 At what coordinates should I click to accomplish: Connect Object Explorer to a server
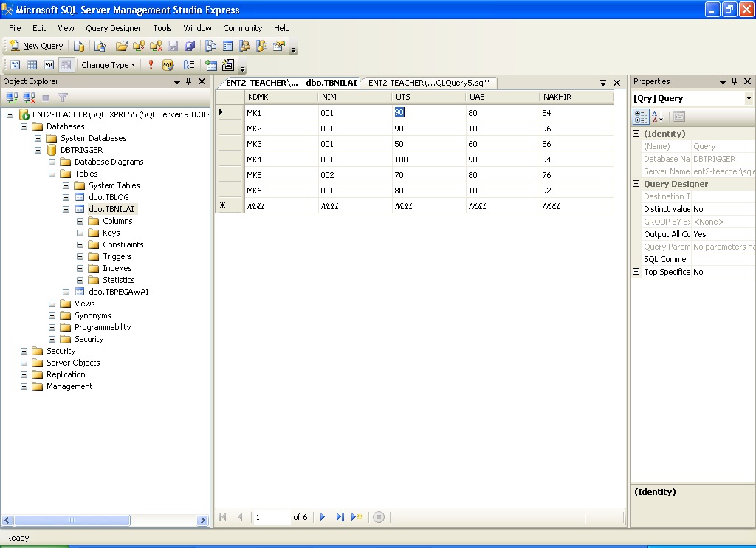click(x=12, y=97)
